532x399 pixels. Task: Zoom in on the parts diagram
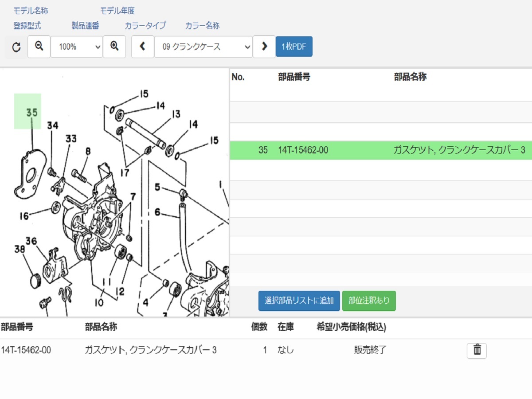pos(114,46)
